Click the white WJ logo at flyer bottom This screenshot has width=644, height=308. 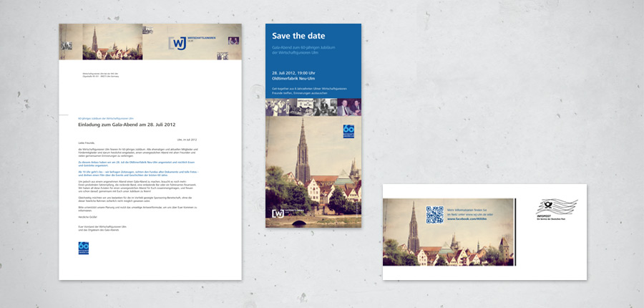pos(277,213)
